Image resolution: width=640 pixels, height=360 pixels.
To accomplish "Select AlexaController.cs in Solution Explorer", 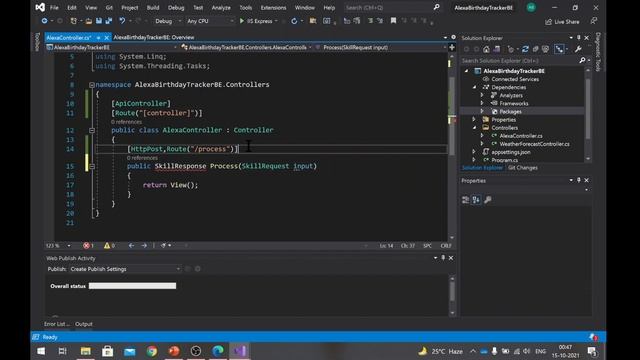I will pos(521,136).
